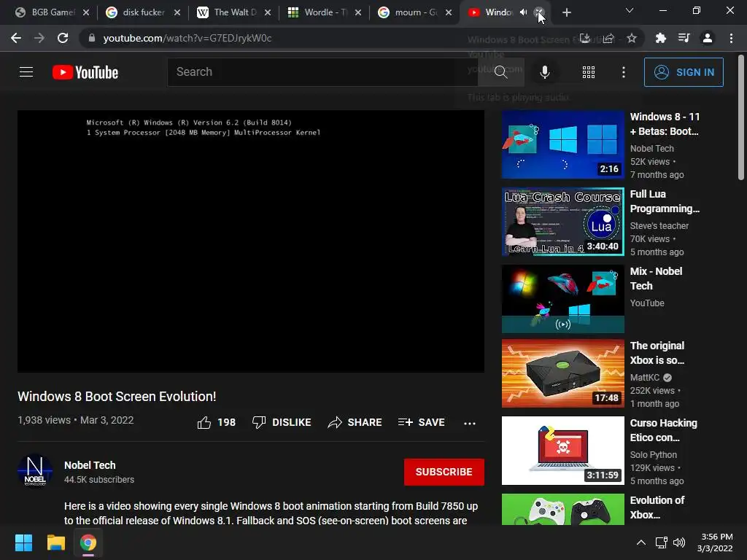Click the install app icon in address bar
This screenshot has height=560, width=747.
pyautogui.click(x=585, y=38)
